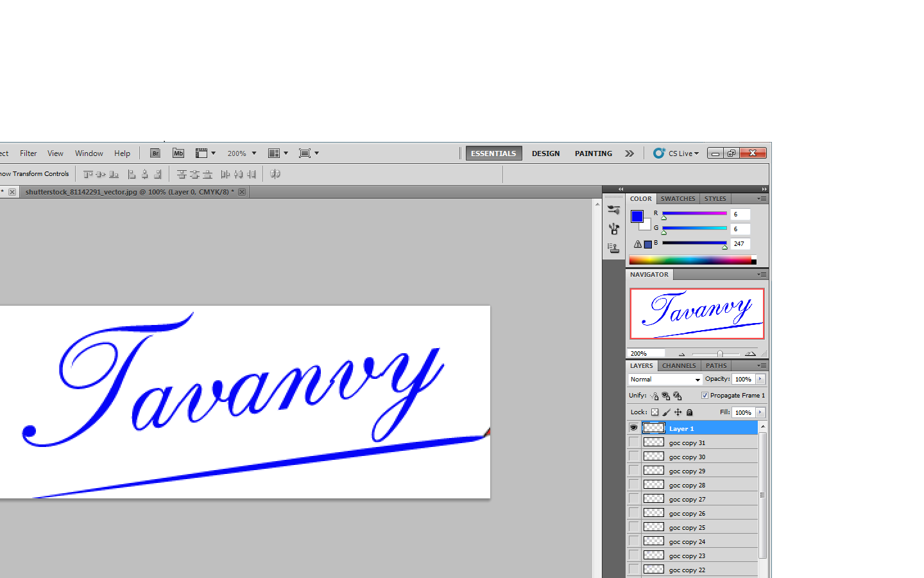Image resolution: width=924 pixels, height=578 pixels.
Task: Open the Color panel options menu
Action: 762,199
